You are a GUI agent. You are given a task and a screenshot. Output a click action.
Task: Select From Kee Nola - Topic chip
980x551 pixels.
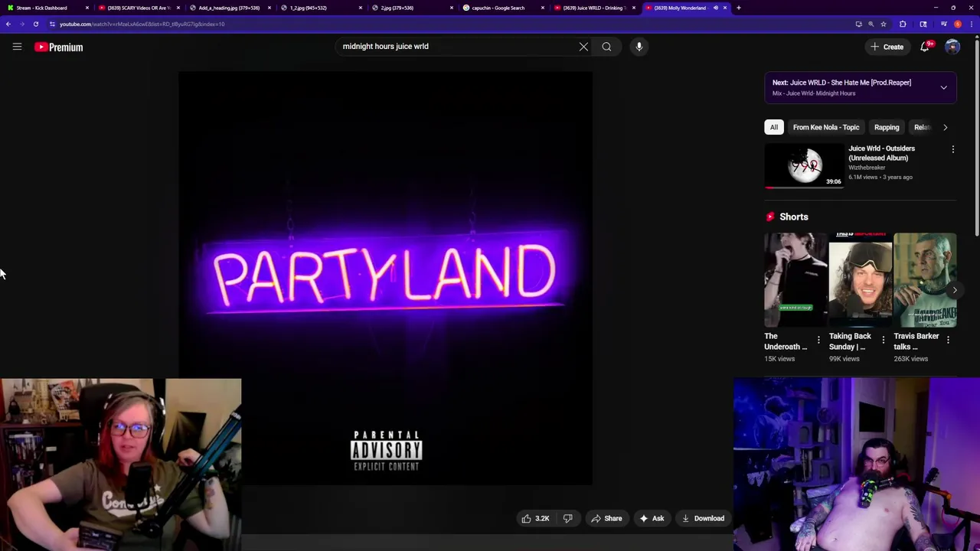(x=826, y=127)
